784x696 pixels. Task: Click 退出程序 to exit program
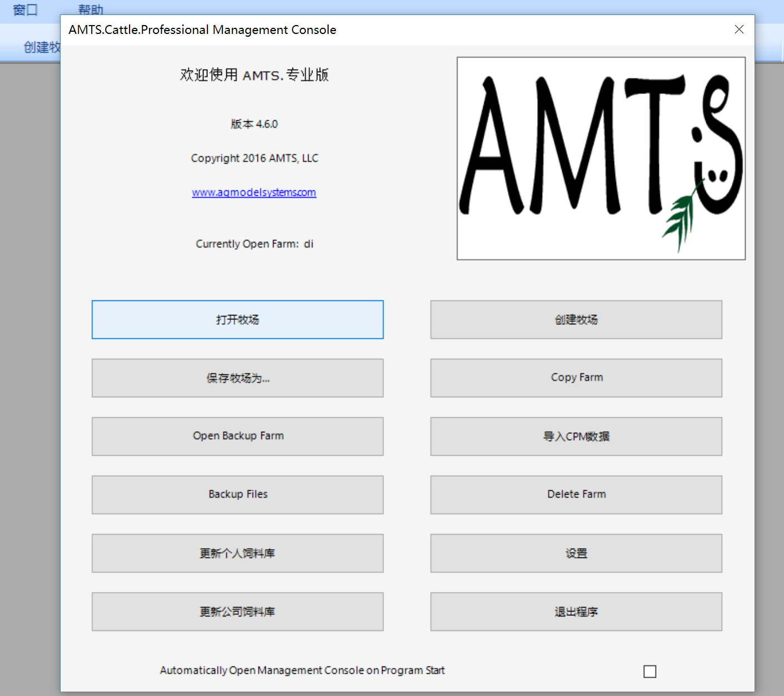click(576, 611)
